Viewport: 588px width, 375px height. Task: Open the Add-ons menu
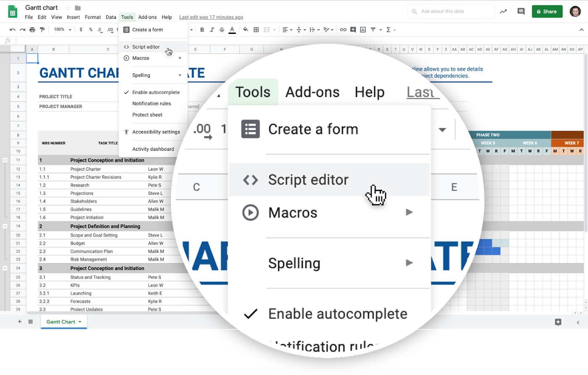pyautogui.click(x=147, y=17)
